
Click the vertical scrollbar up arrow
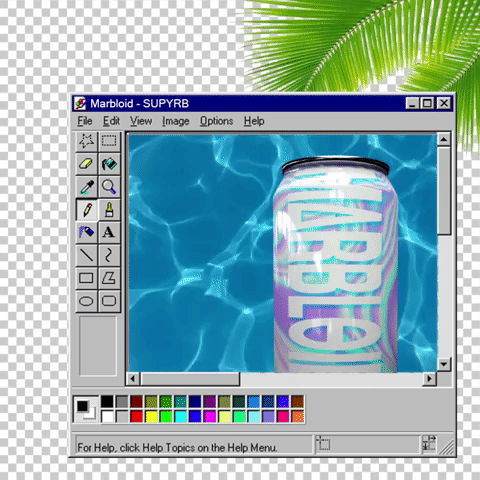pyautogui.click(x=444, y=139)
